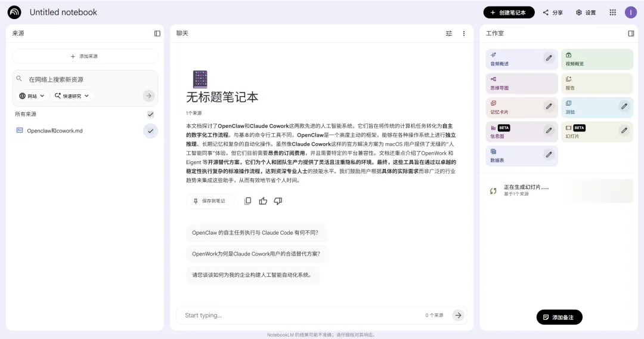Focus the web source search field

point(85,79)
